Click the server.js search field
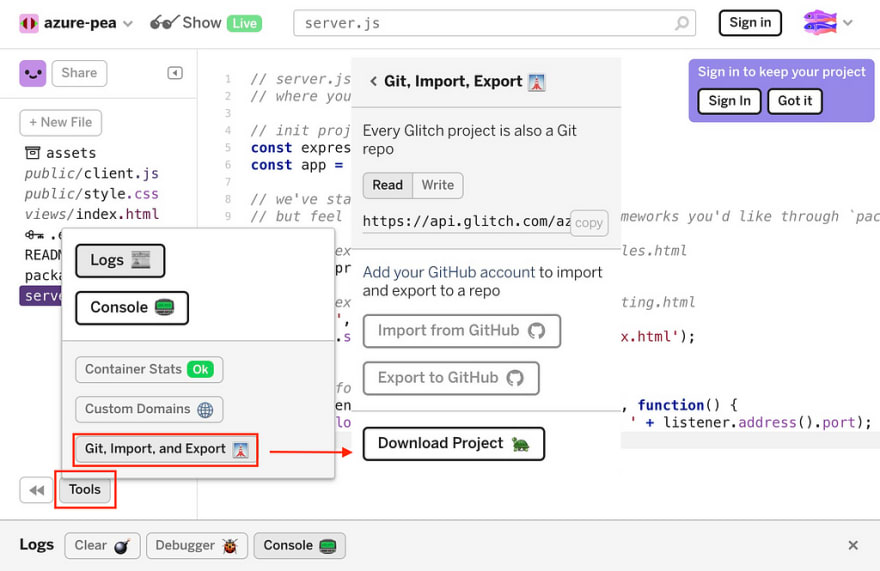 tap(494, 23)
